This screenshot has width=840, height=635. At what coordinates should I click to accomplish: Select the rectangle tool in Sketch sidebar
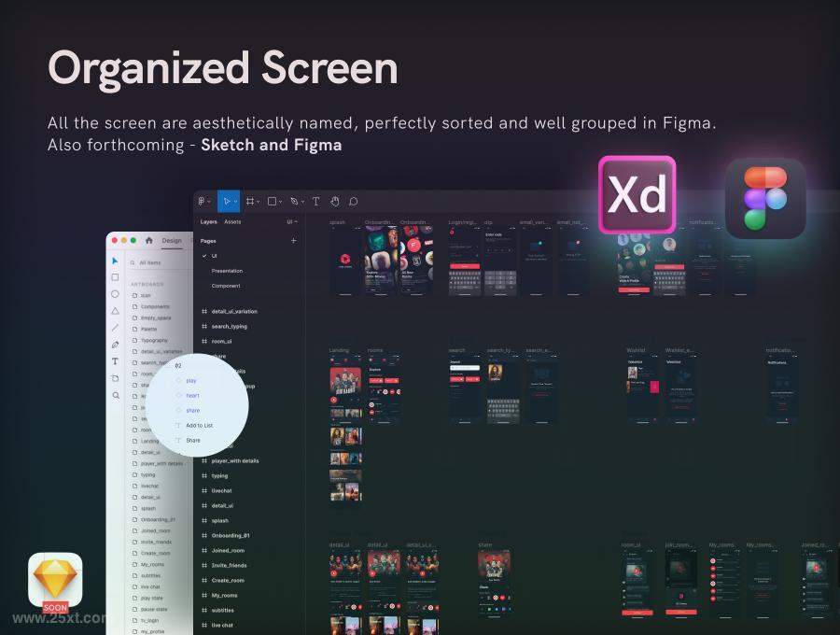pos(115,277)
